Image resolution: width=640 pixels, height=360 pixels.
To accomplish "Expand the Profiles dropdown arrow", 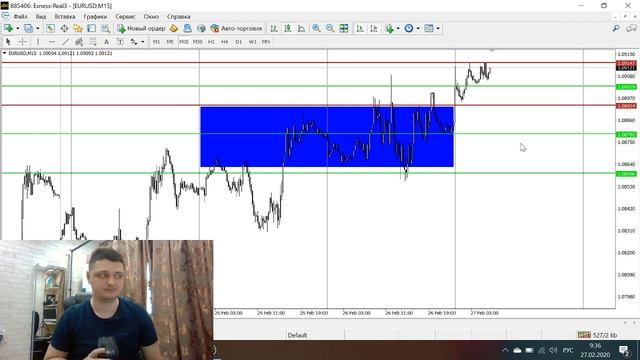I will [x=38, y=29].
